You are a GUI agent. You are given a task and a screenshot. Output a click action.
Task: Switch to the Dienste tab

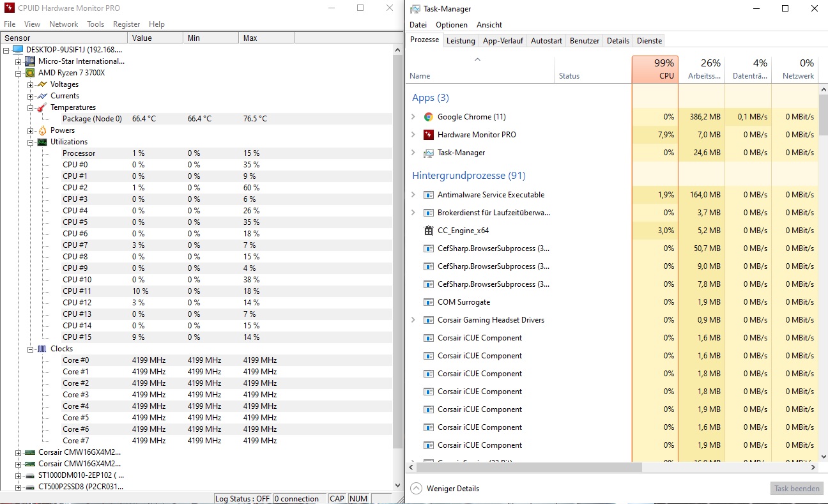tap(649, 41)
